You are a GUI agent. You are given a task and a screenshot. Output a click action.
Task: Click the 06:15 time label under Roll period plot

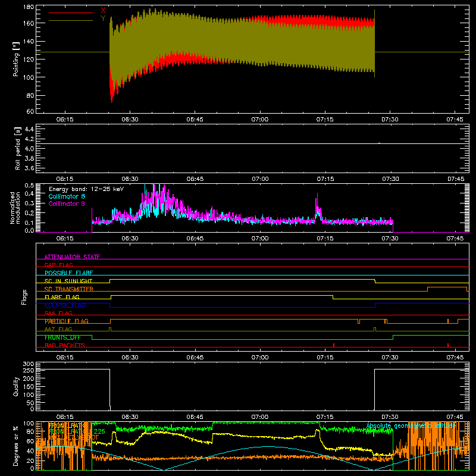pyautogui.click(x=65, y=179)
